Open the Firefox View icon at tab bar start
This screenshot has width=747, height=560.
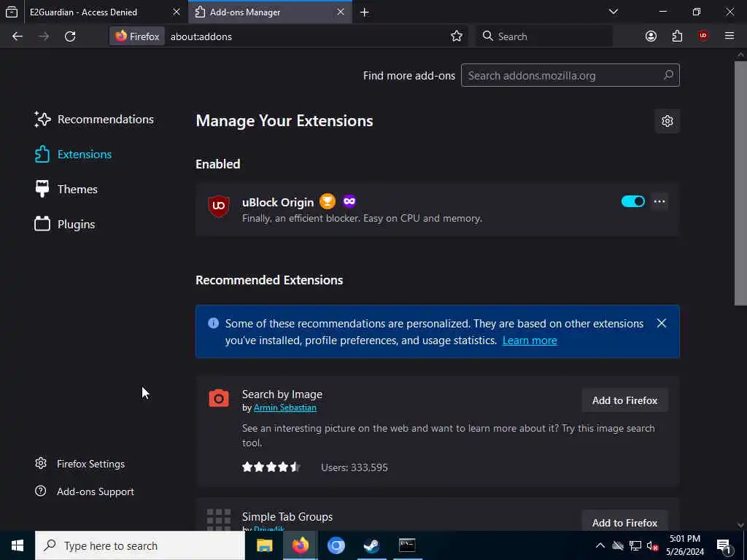point(12,12)
